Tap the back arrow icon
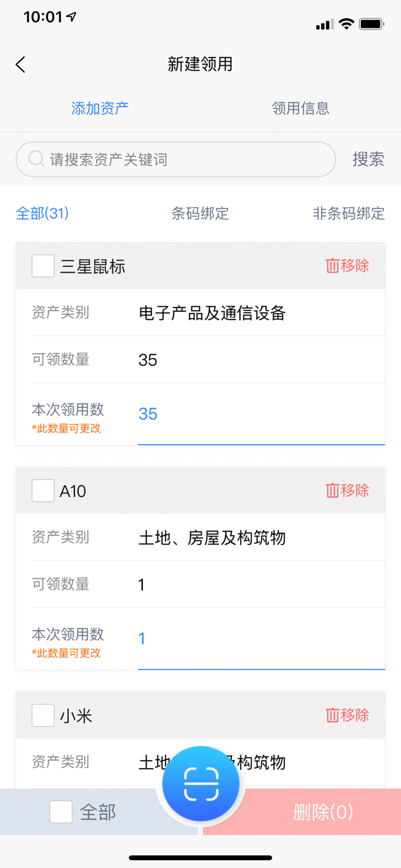Viewport: 401px width, 868px height. 21,64
